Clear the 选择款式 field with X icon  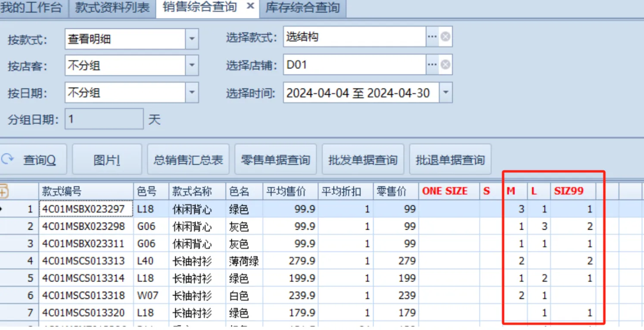click(x=445, y=37)
